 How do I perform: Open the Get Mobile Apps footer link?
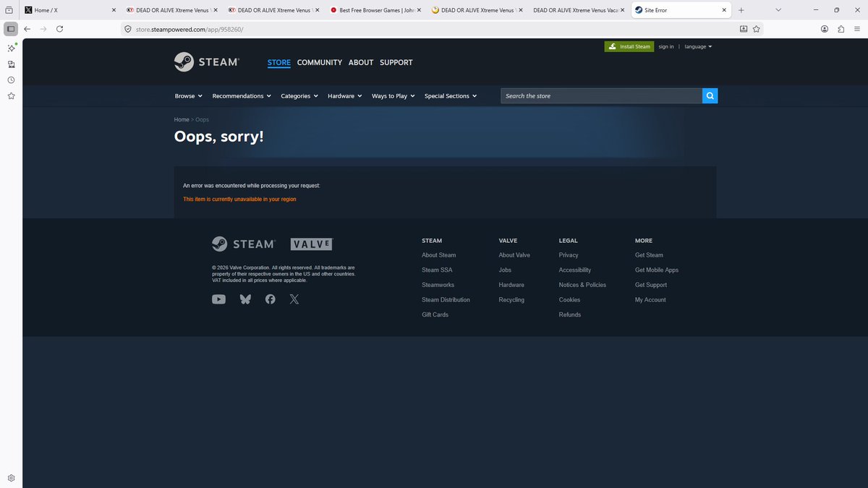pos(657,270)
